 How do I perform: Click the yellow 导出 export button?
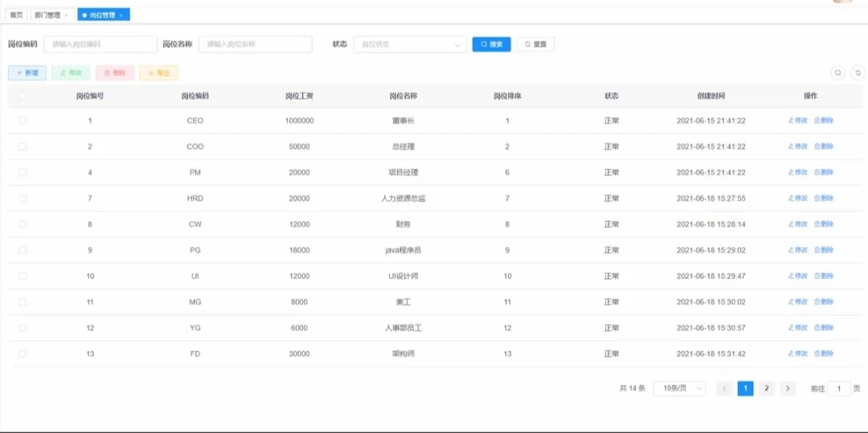click(159, 73)
